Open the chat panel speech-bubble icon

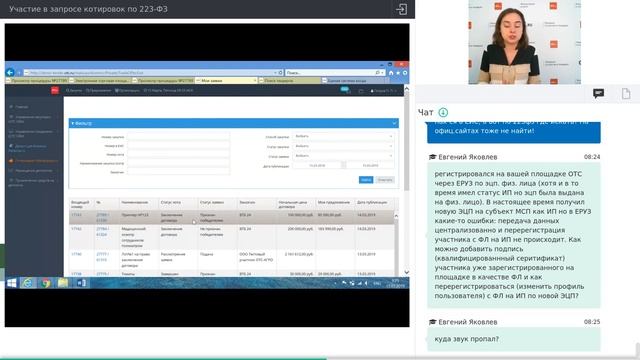(x=598, y=94)
